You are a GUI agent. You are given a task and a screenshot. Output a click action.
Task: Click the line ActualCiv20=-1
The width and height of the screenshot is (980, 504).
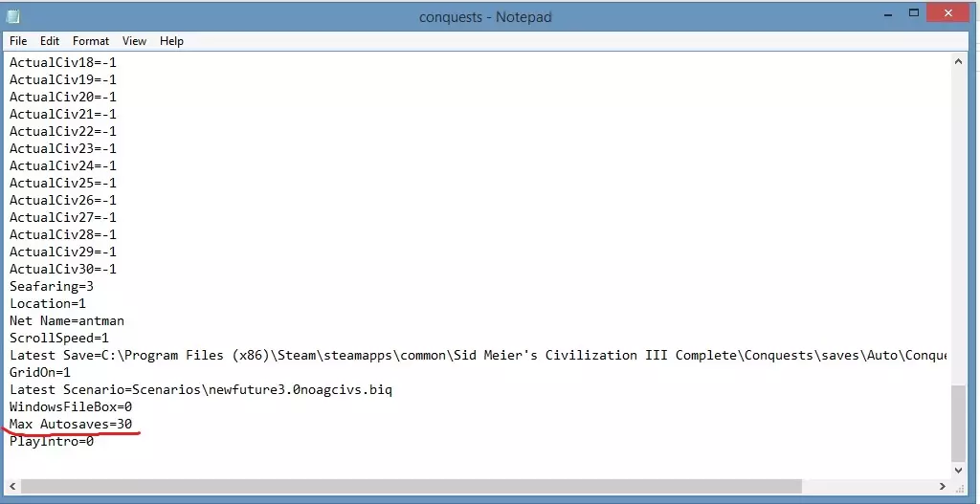click(62, 97)
